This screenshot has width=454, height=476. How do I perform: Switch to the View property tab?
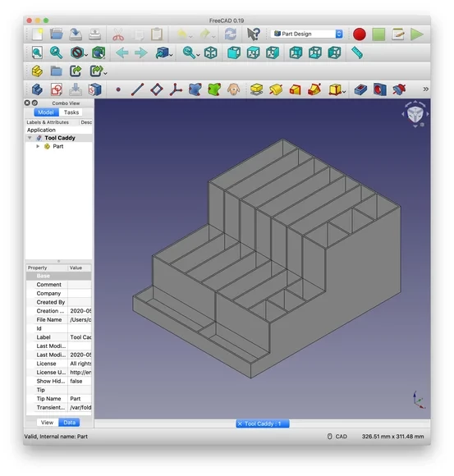[x=47, y=423]
